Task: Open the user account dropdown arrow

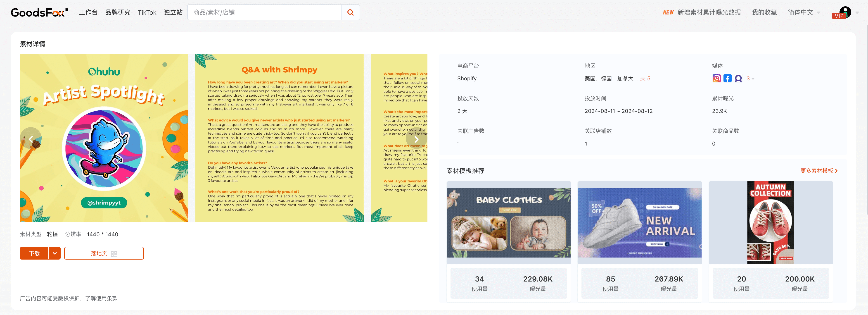Action: (x=857, y=12)
